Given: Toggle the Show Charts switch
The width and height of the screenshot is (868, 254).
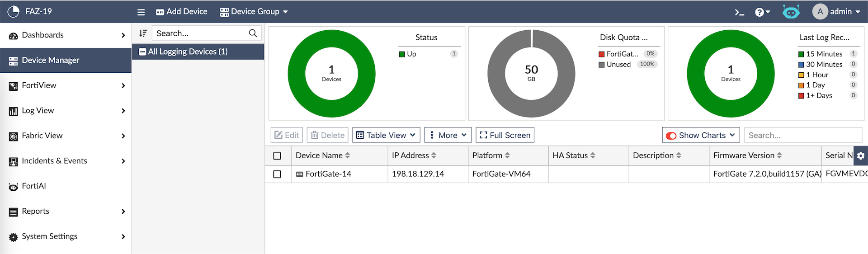Looking at the screenshot, I should (x=671, y=136).
